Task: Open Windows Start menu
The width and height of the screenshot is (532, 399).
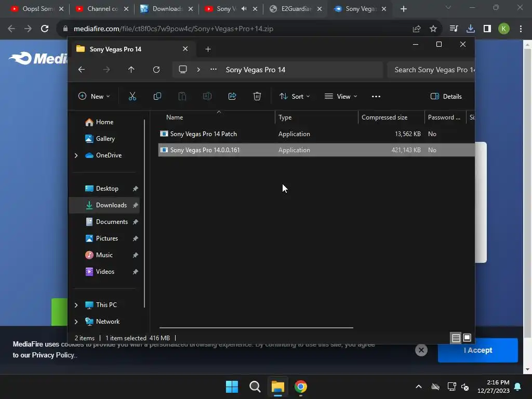Action: click(x=232, y=387)
